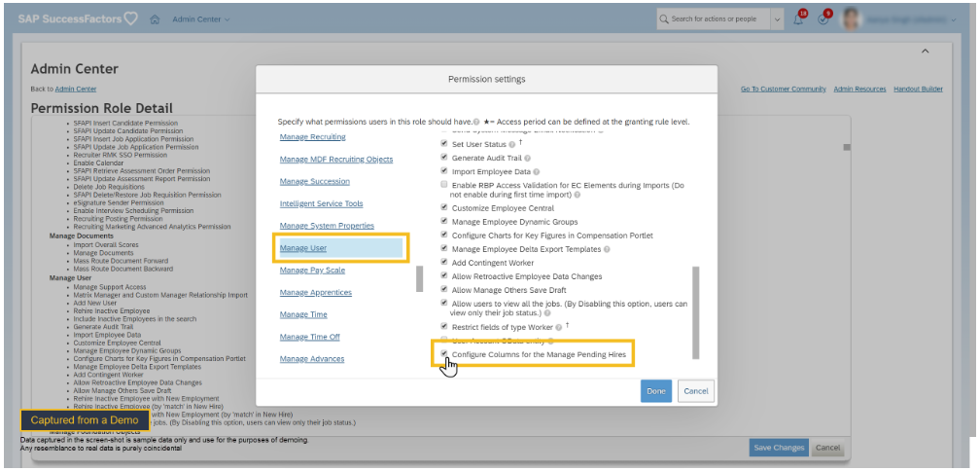Open Admin Resources link
980x471 pixels.
click(x=860, y=90)
